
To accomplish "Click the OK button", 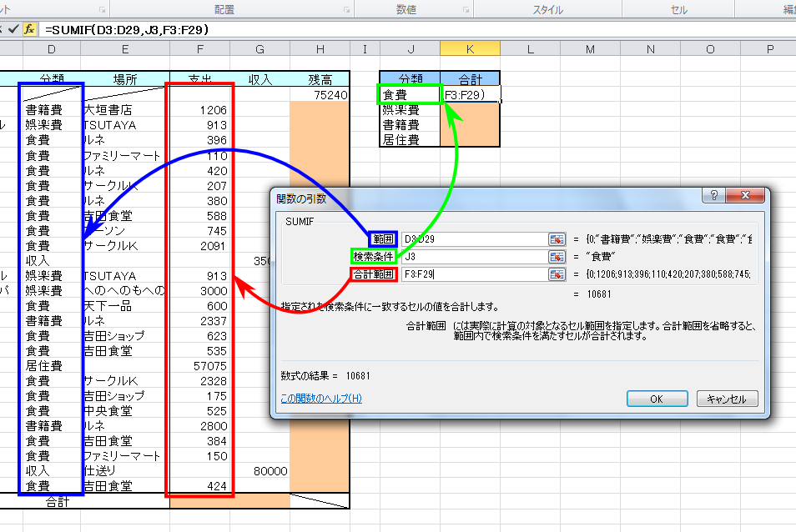I will [x=657, y=399].
